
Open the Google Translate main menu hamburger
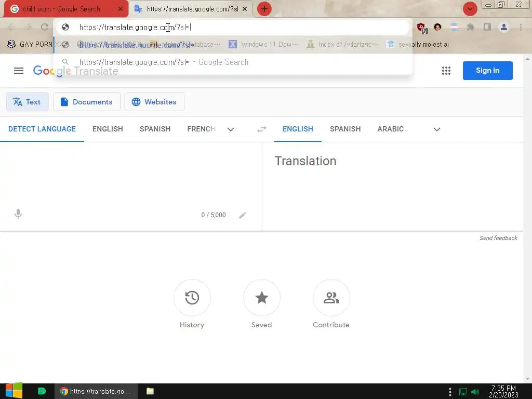[19, 71]
